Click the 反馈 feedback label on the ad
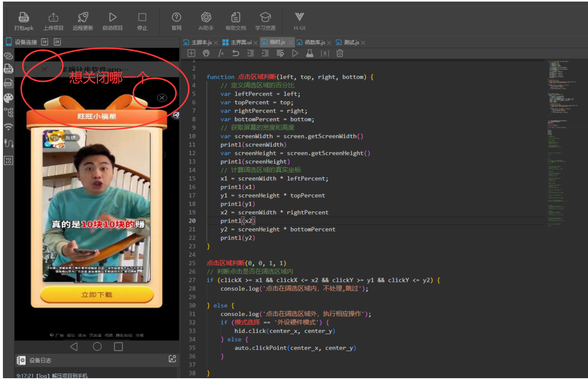 (71, 138)
